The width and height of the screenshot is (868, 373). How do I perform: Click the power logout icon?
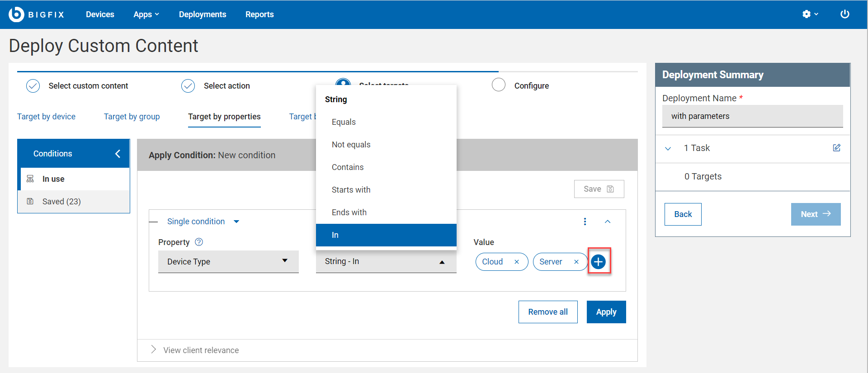(844, 14)
